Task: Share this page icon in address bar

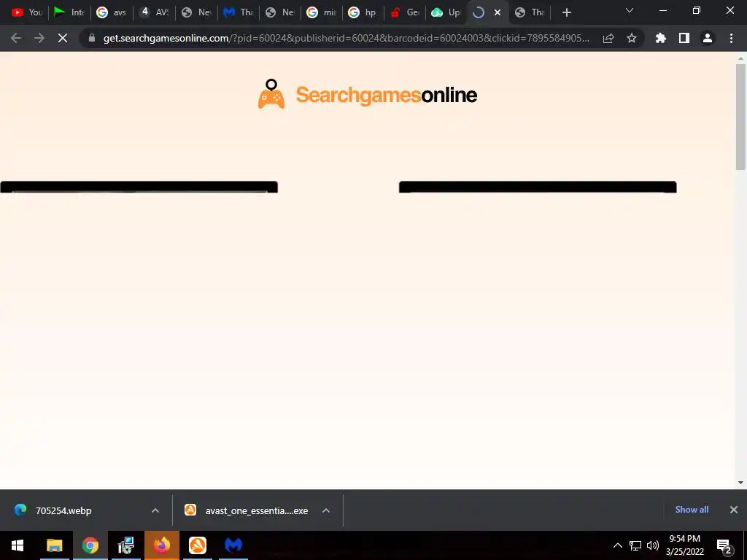Action: [608, 38]
